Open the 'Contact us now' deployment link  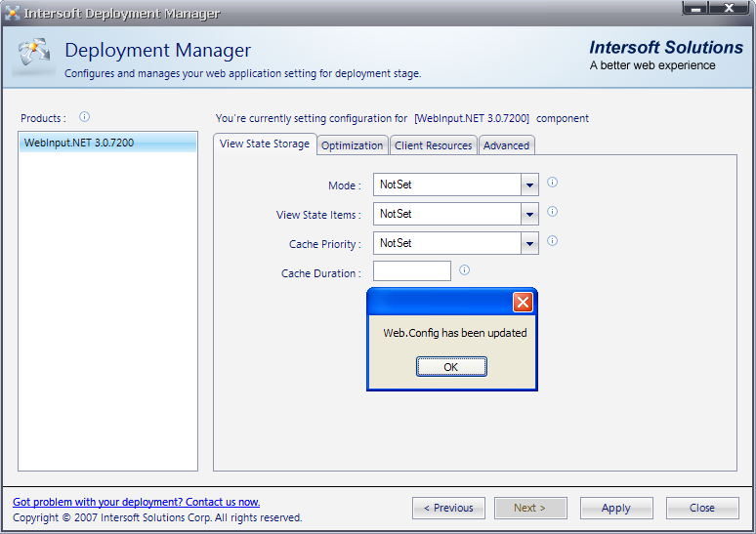pos(136,502)
